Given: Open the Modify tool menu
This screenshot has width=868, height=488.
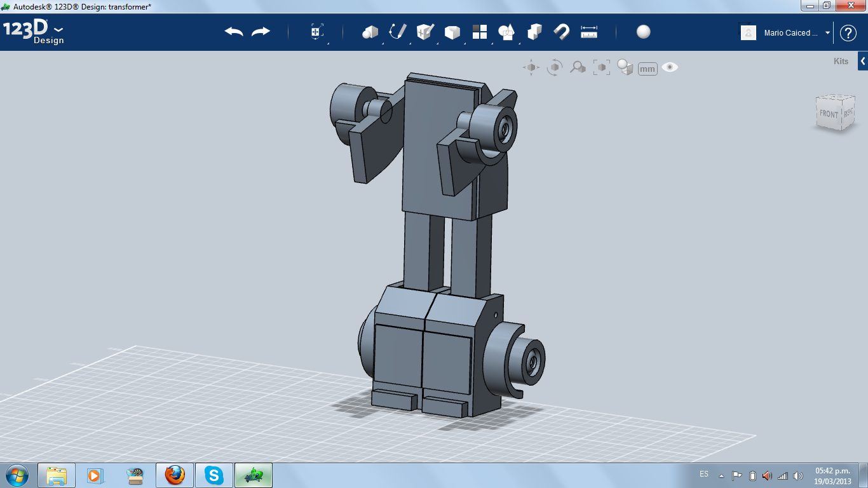Looking at the screenshot, I should coord(452,32).
